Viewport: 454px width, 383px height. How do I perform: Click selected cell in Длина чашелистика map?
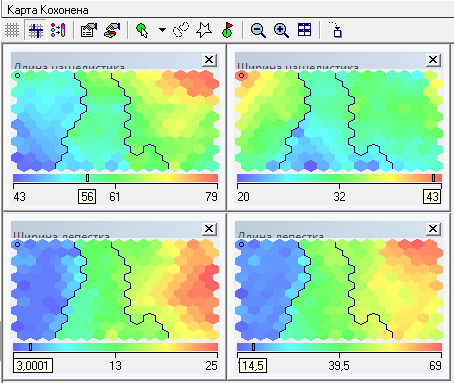click(17, 75)
